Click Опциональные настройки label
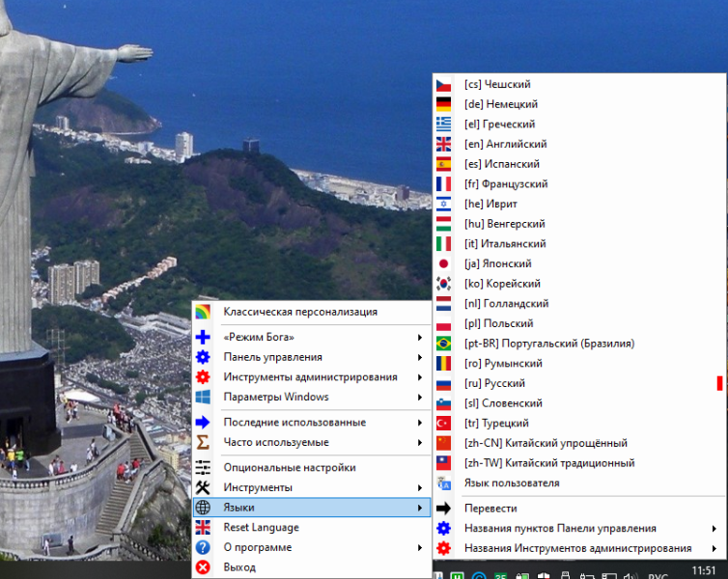Viewport: 728px width, 579px height. point(290,468)
